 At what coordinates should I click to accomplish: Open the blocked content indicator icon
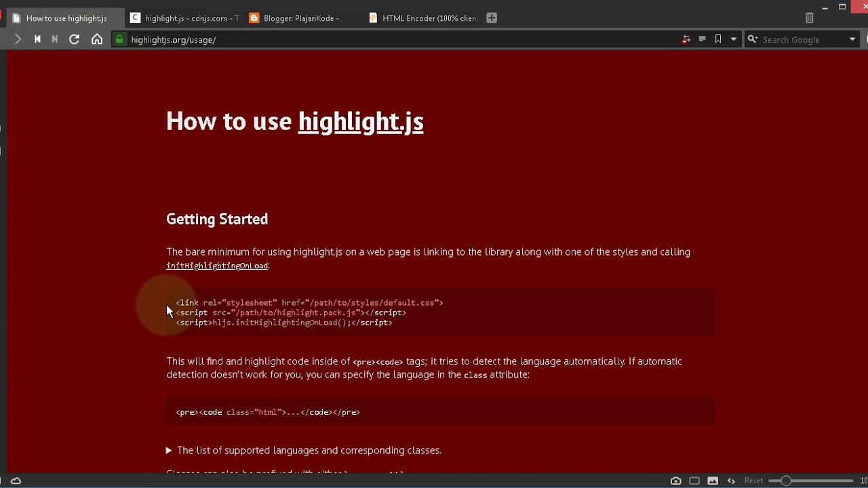(686, 39)
